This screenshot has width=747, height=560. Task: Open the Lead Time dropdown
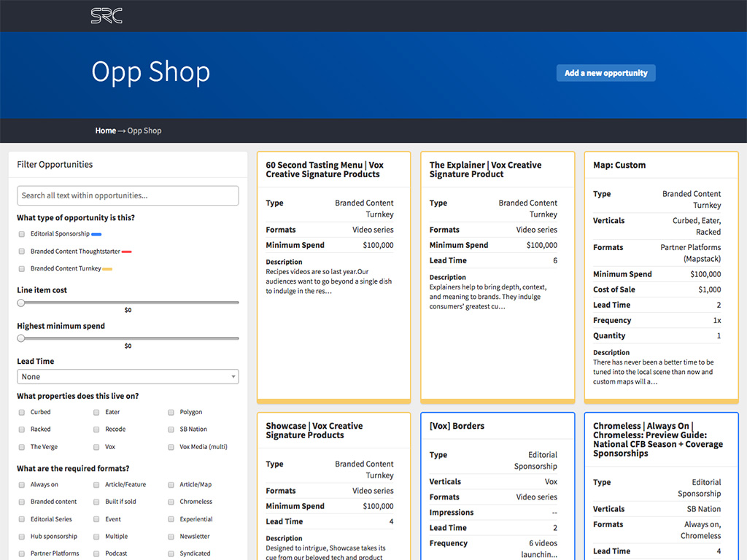pyautogui.click(x=128, y=377)
